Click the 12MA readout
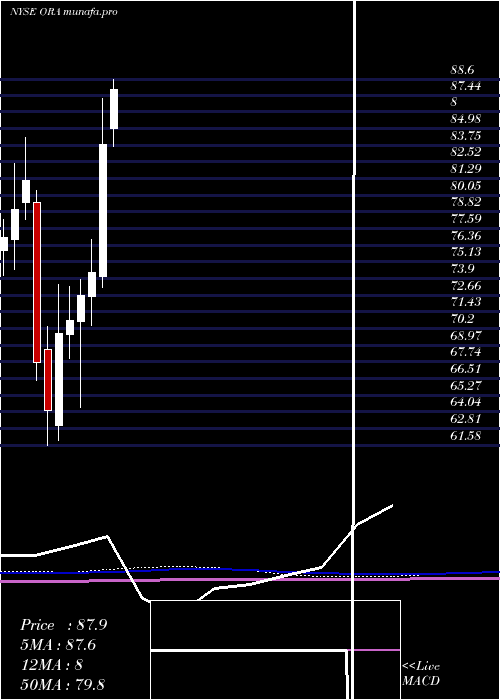The image size is (500, 700). coord(51,664)
